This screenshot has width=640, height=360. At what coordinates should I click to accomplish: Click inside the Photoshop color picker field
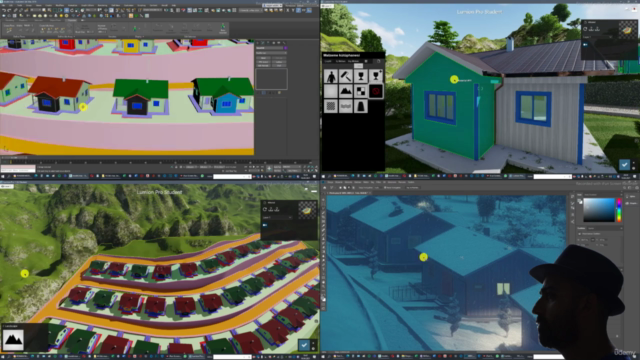coord(599,210)
